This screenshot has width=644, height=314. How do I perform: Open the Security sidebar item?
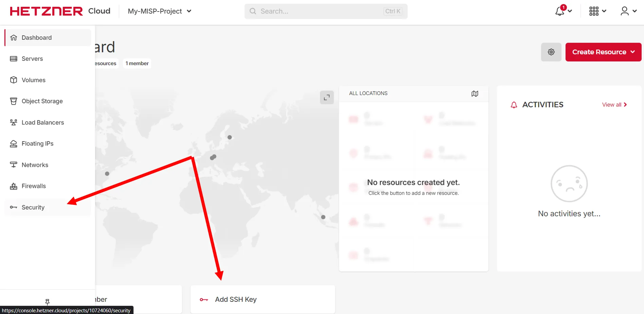pyautogui.click(x=33, y=207)
